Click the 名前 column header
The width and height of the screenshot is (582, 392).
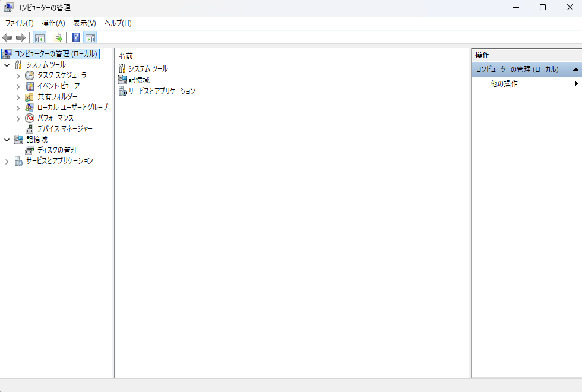tap(248, 56)
